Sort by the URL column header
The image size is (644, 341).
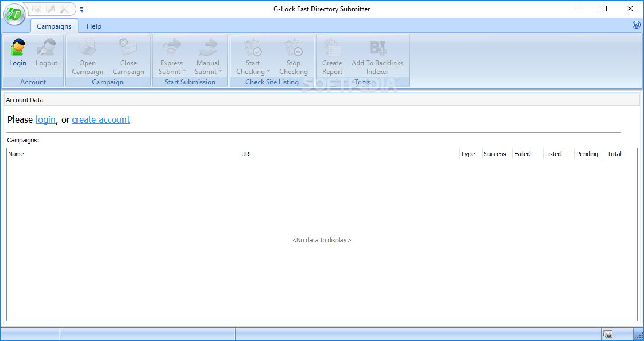pyautogui.click(x=349, y=154)
